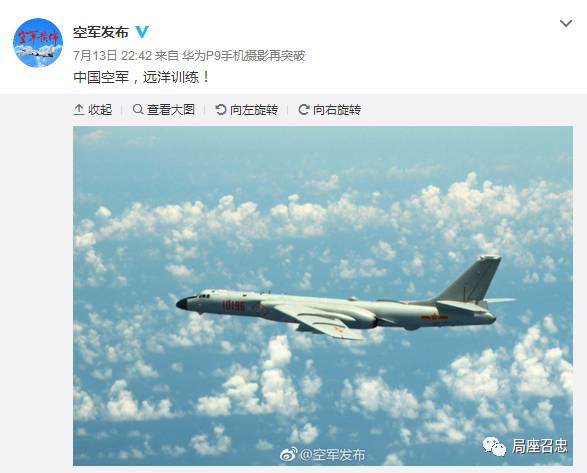This screenshot has width=587, height=473.
Task: Click the magnifier icon beside 查看大图
Action: pos(138,109)
